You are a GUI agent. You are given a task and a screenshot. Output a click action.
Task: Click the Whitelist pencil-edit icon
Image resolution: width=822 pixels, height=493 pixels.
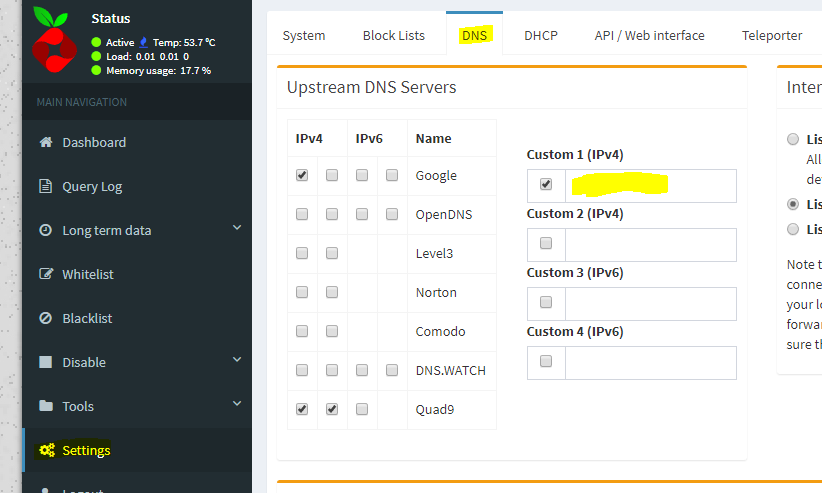coord(46,274)
